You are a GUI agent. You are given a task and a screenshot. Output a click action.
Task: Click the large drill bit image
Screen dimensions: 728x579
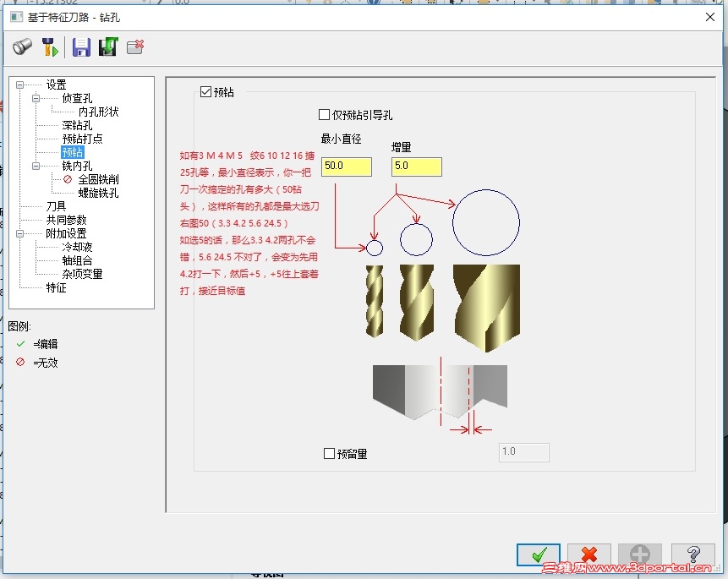pyautogui.click(x=486, y=308)
